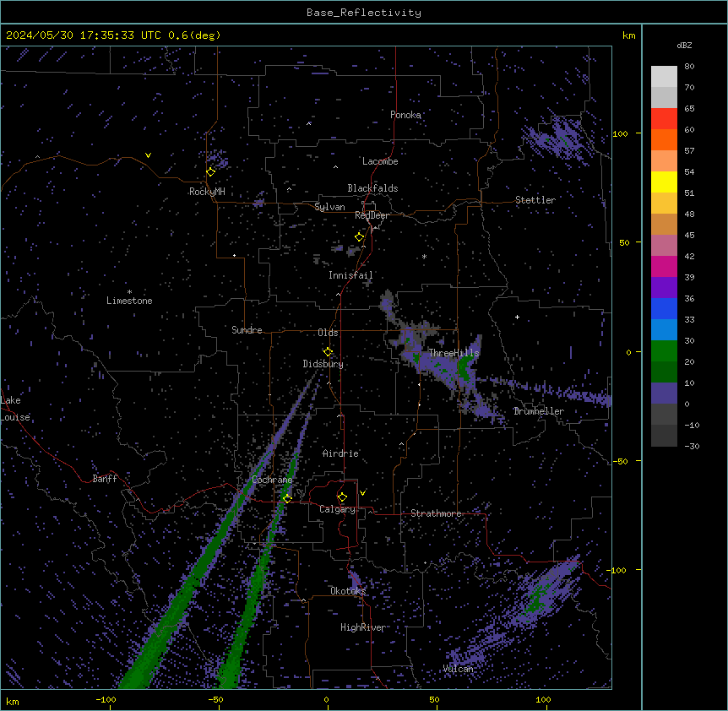This screenshot has width=728, height=711.
Task: Click the purple 10 dBZ legend swatch
Action: [x=664, y=393]
